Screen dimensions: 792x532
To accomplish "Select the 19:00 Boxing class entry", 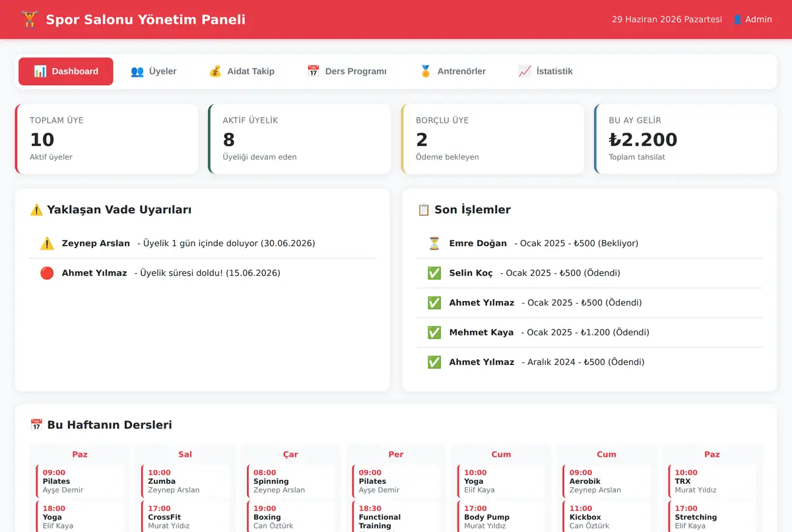I will click(x=290, y=517).
